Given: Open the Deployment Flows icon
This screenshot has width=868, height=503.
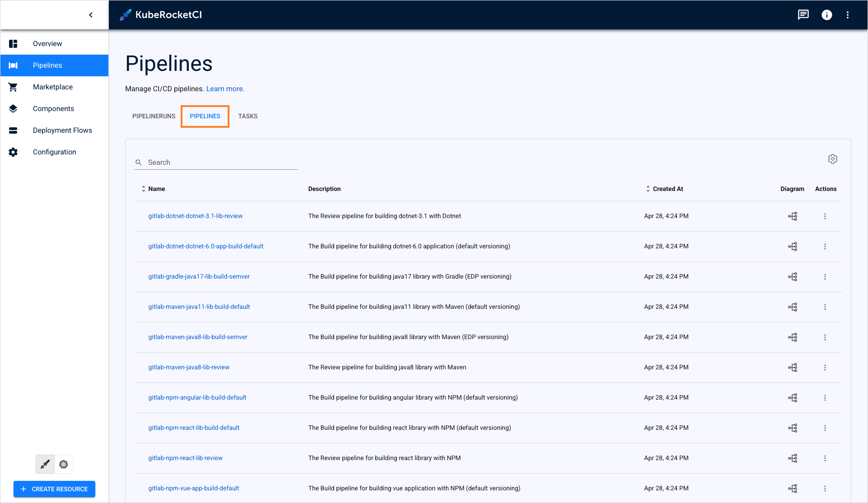Looking at the screenshot, I should click(x=13, y=130).
